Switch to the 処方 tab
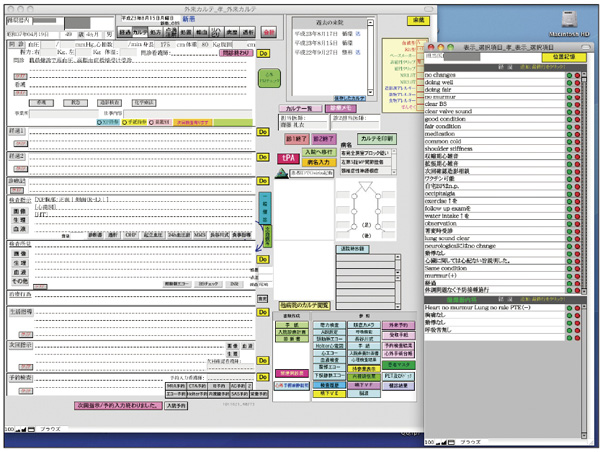This screenshot has height=452, width=600. [153, 32]
